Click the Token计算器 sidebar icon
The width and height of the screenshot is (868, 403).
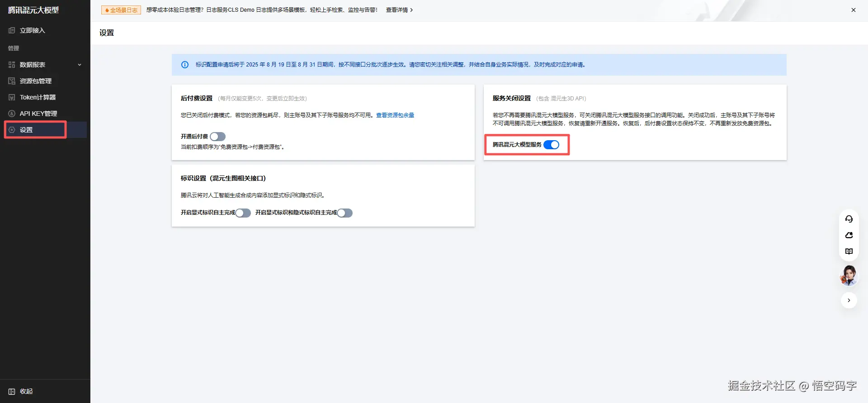(x=12, y=97)
